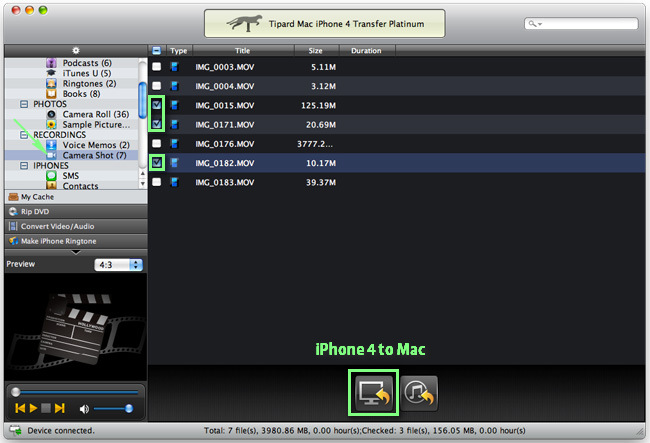Play the preview video
The height and width of the screenshot is (443, 650).
34,408
